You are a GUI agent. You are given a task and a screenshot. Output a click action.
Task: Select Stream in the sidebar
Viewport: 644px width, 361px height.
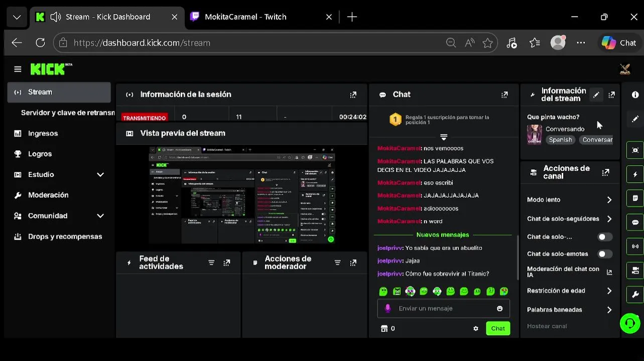click(x=59, y=92)
